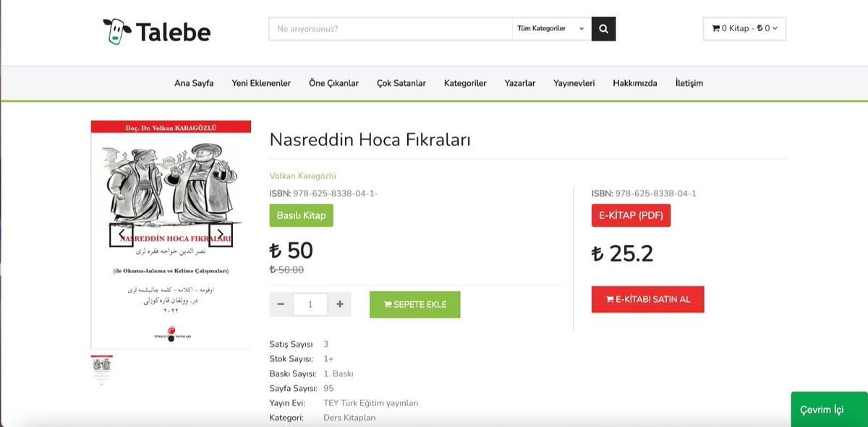Click the search magnifier icon
868x427 pixels.
click(x=603, y=29)
